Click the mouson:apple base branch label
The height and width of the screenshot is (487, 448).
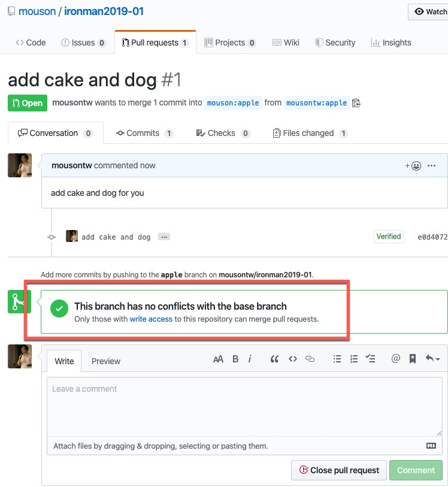pyautogui.click(x=233, y=103)
